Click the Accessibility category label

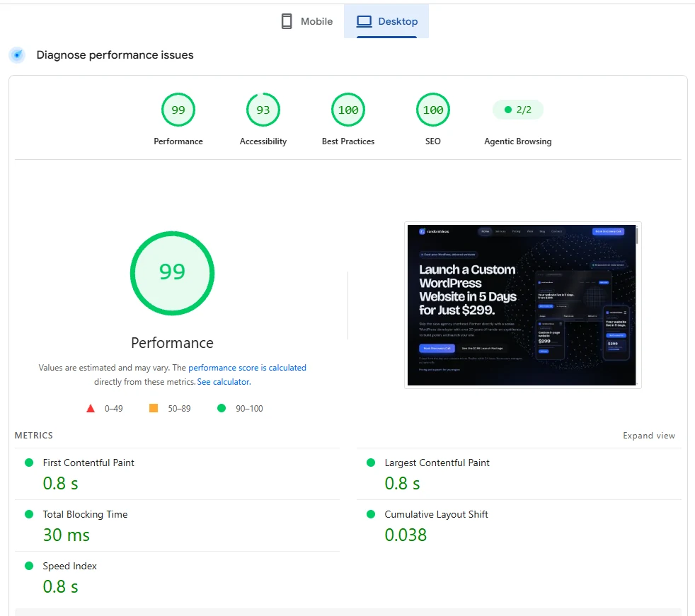(263, 141)
